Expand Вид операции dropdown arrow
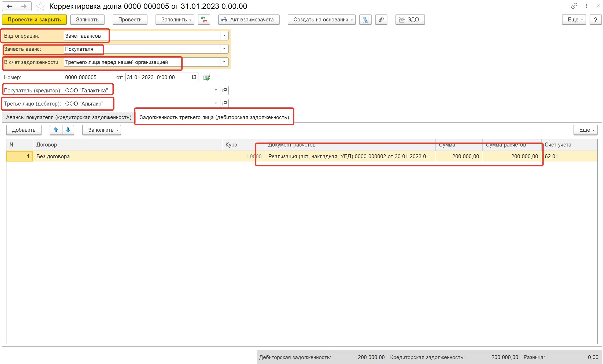Viewport: 603px width, 364px height. click(x=224, y=36)
